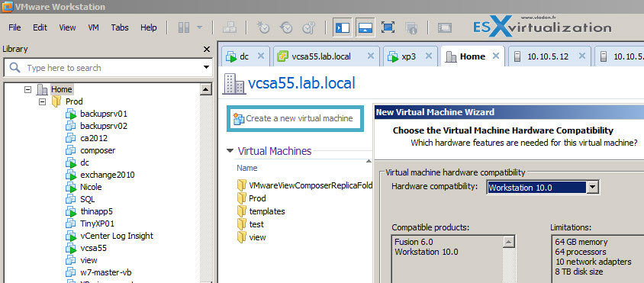Close the vcsa55.lab.local tab
Viewport: 644px width, 283px height.
371,56
